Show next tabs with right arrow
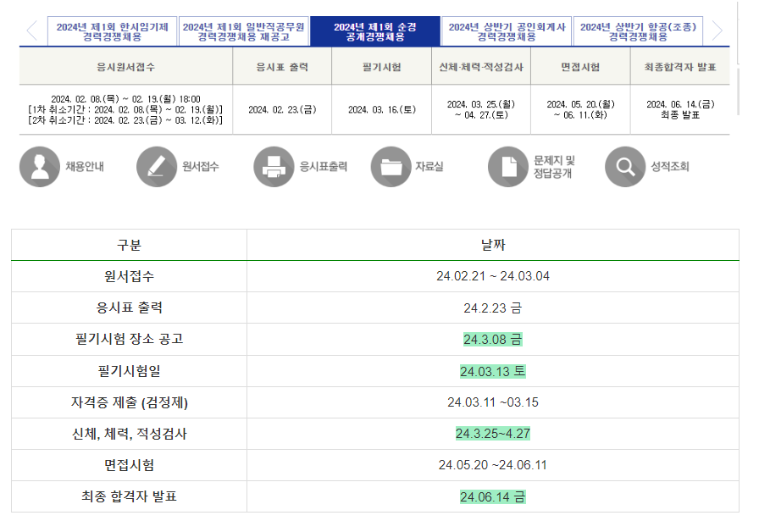The width and height of the screenshot is (759, 532). click(x=717, y=31)
